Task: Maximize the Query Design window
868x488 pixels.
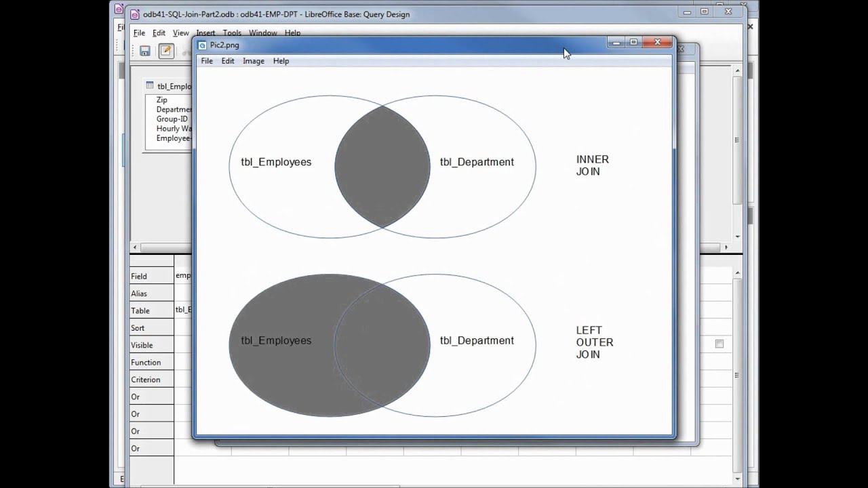Action: click(x=705, y=12)
